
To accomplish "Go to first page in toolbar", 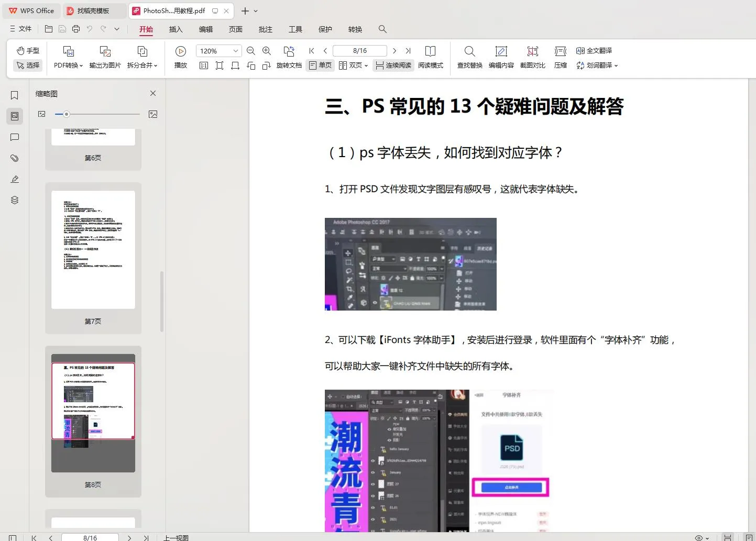I will tap(312, 51).
